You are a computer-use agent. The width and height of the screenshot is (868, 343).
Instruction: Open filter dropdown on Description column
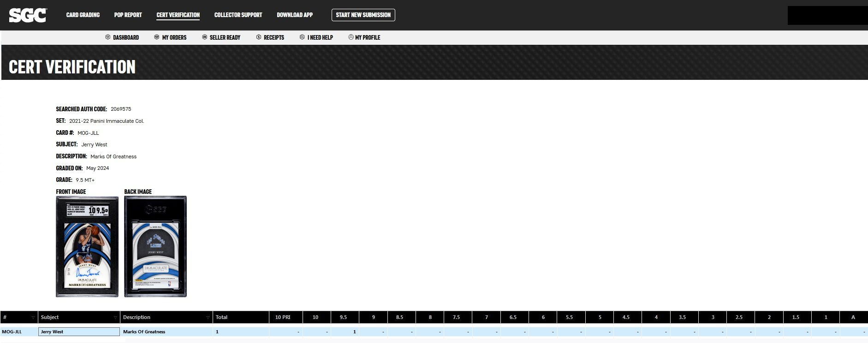tap(208, 318)
